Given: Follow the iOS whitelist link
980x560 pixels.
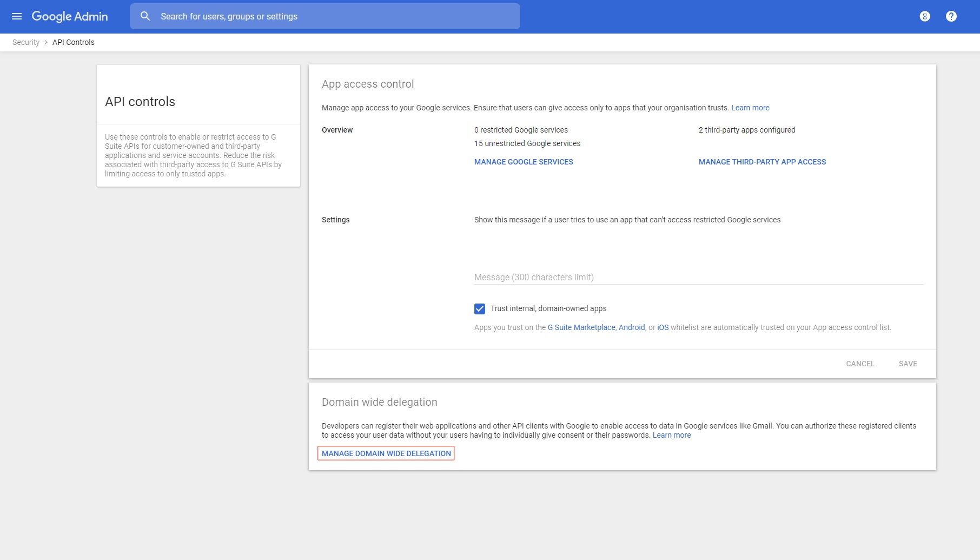Looking at the screenshot, I should tap(663, 327).
